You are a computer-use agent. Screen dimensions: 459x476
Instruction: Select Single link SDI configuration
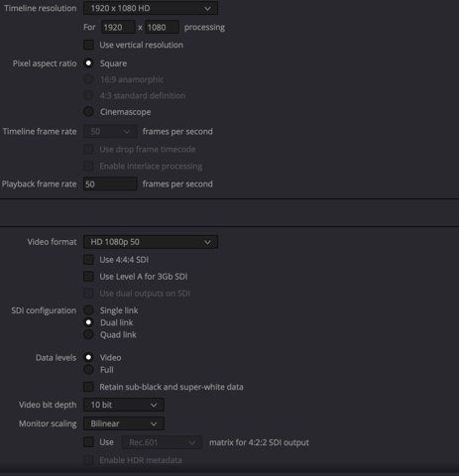click(88, 310)
